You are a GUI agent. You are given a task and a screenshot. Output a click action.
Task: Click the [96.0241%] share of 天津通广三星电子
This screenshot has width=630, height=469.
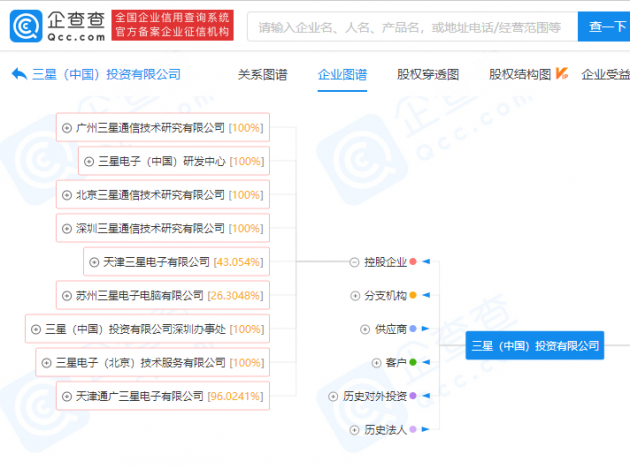click(x=235, y=396)
